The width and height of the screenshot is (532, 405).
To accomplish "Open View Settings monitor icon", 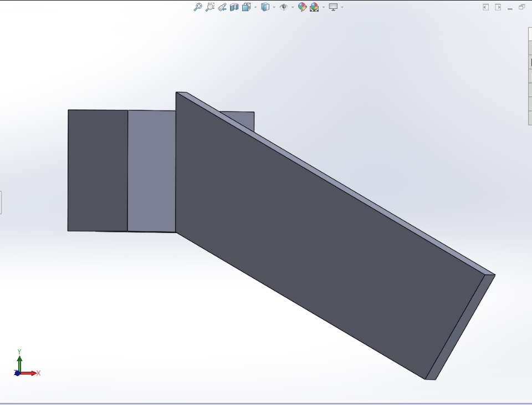I will click(333, 7).
